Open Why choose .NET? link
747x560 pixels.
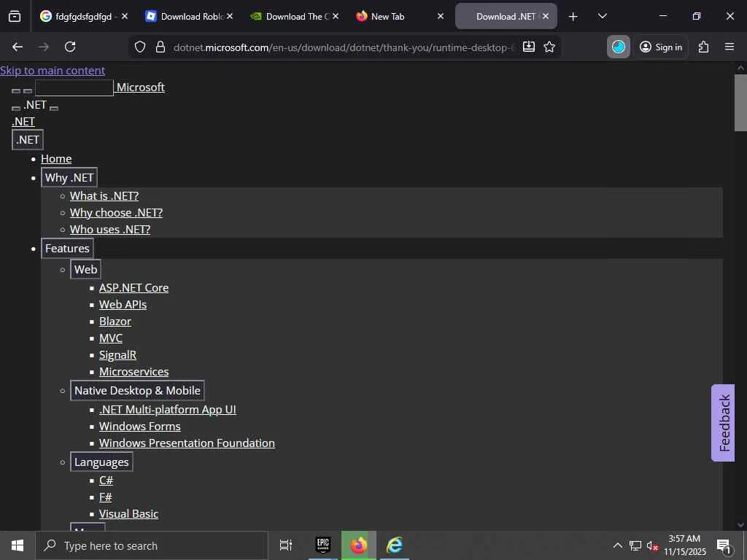116,212
